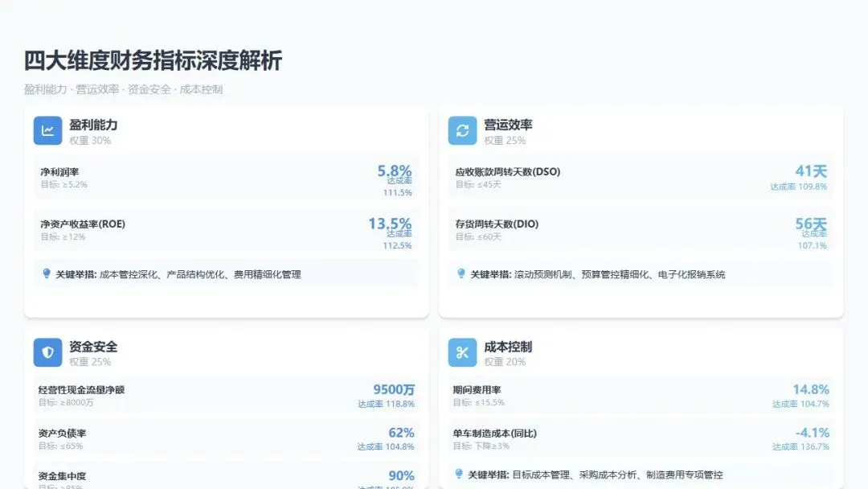Click the 14.8% expense ratio value
868x489 pixels.
point(811,389)
